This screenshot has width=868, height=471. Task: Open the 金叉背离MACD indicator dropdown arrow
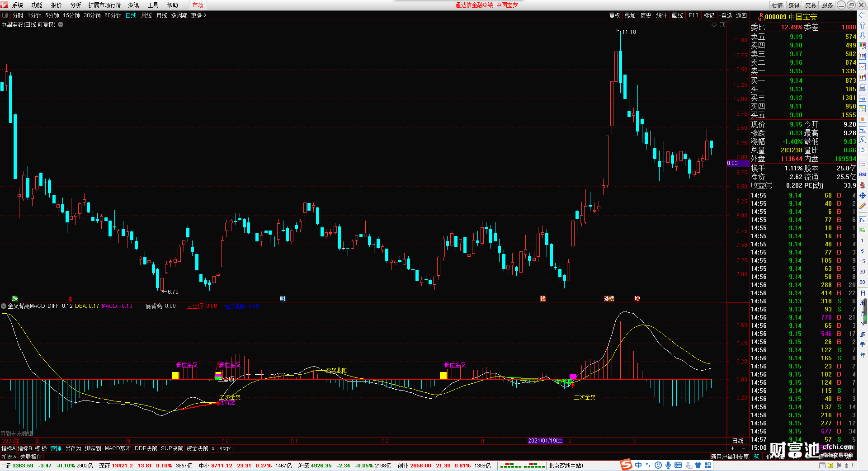click(x=4, y=306)
